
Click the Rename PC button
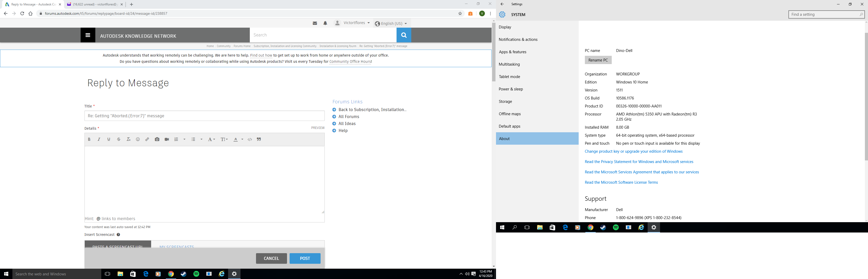tap(598, 60)
